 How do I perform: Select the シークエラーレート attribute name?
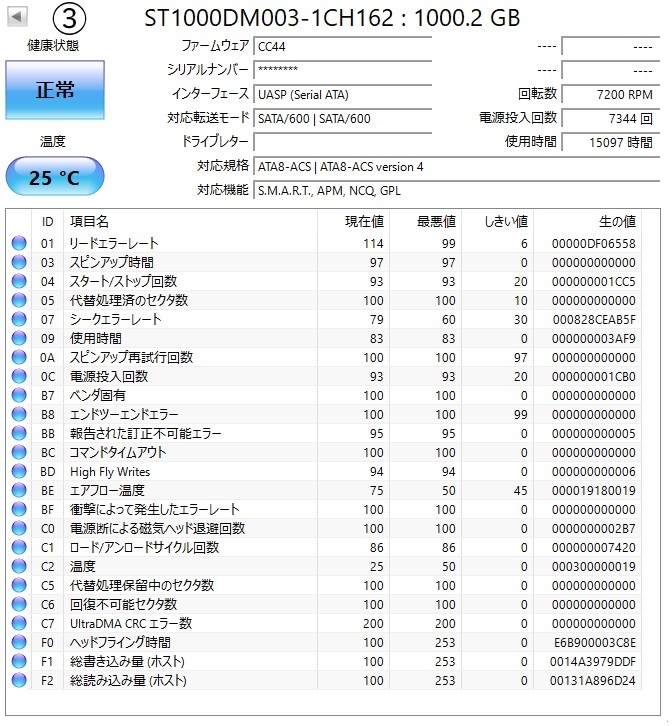[115, 319]
